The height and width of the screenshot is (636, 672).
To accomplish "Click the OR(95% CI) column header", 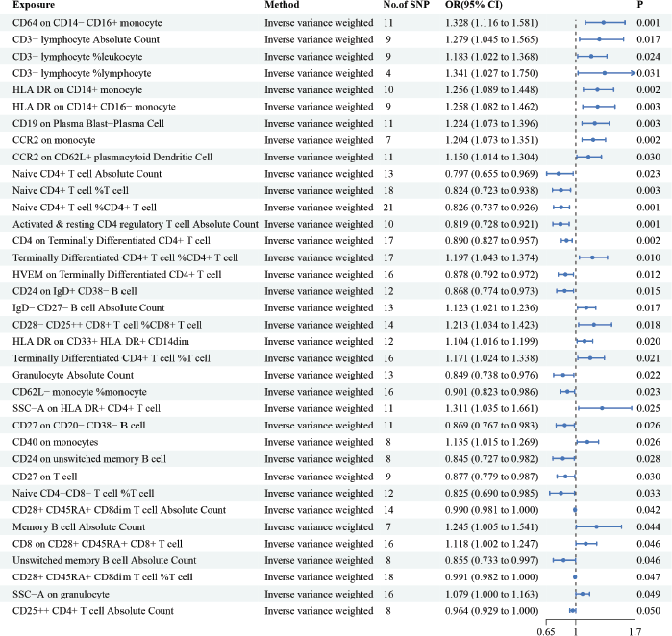I will point(474,5).
